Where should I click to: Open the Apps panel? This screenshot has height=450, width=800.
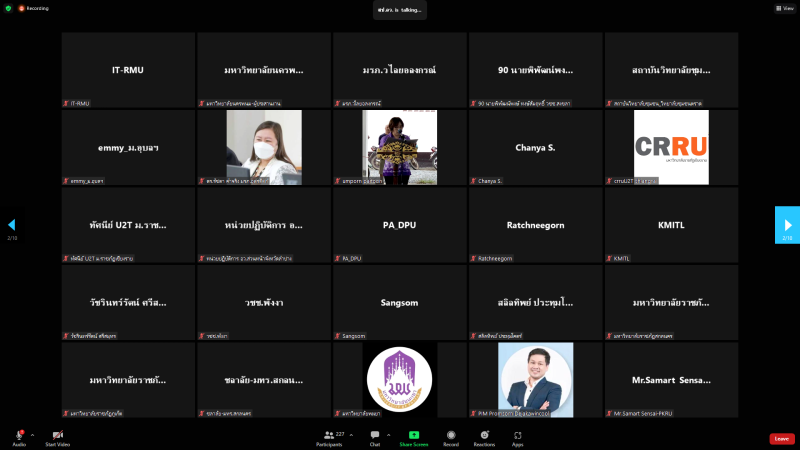518,435
